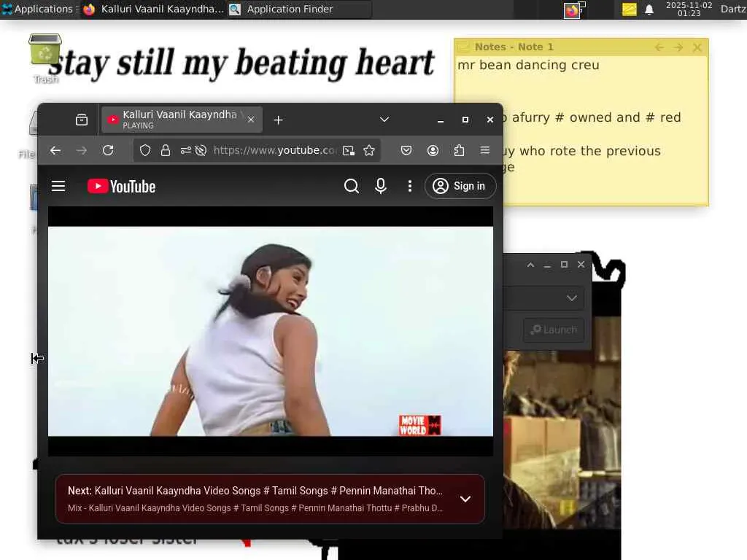Open Firefox extensions puzzle icon
The height and width of the screenshot is (560, 747).
point(459,150)
